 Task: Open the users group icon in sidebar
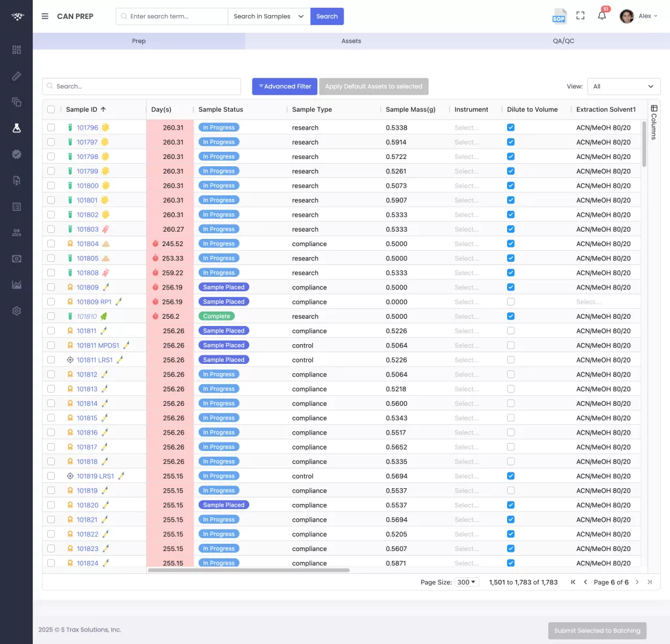point(16,233)
